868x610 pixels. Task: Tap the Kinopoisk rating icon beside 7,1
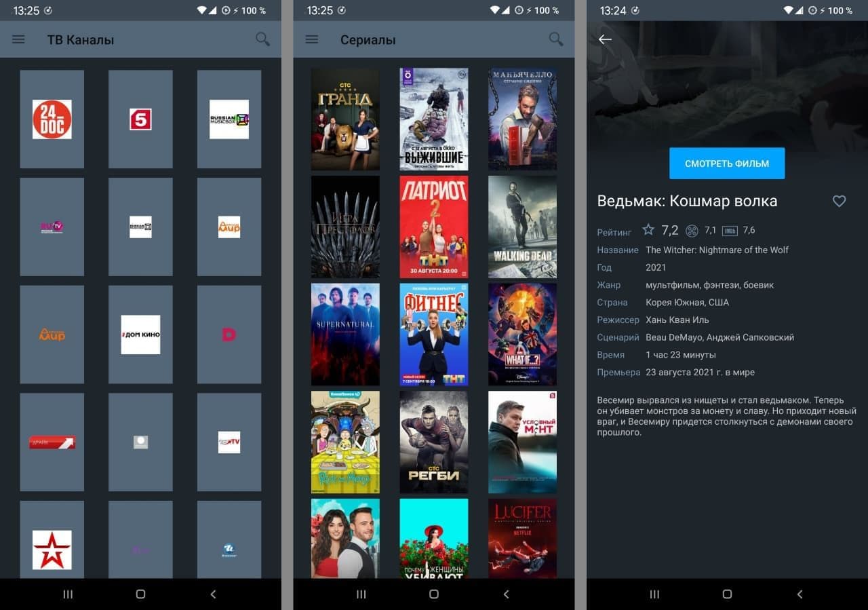pos(692,231)
